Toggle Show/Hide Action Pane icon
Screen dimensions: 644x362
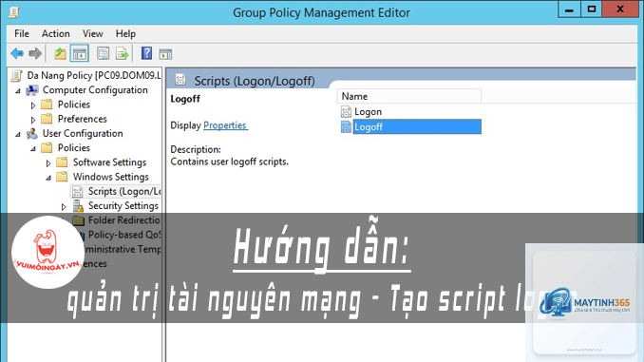[165, 54]
